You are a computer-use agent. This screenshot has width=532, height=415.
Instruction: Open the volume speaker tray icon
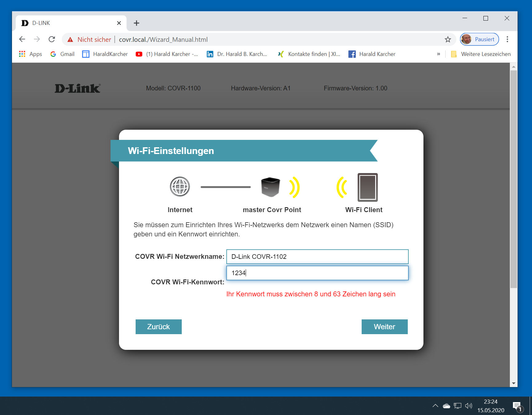(468, 406)
